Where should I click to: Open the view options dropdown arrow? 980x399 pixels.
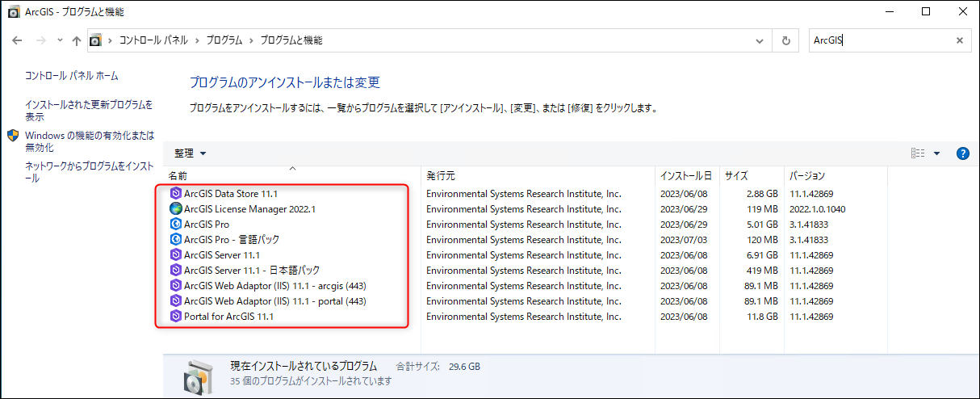[x=937, y=153]
